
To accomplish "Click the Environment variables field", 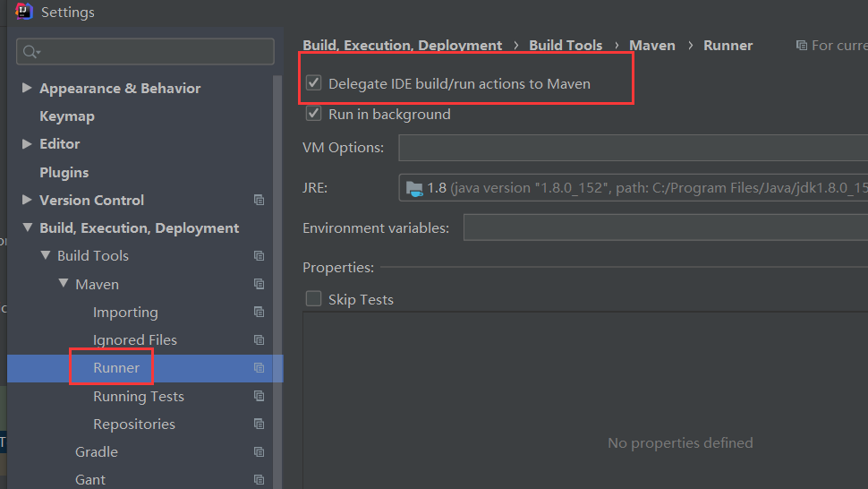I will pyautogui.click(x=665, y=227).
